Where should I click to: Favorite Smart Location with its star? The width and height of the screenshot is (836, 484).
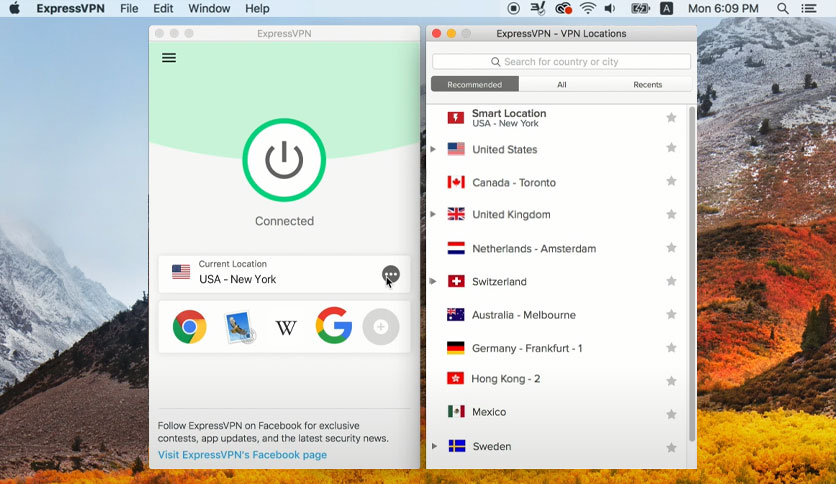point(671,118)
